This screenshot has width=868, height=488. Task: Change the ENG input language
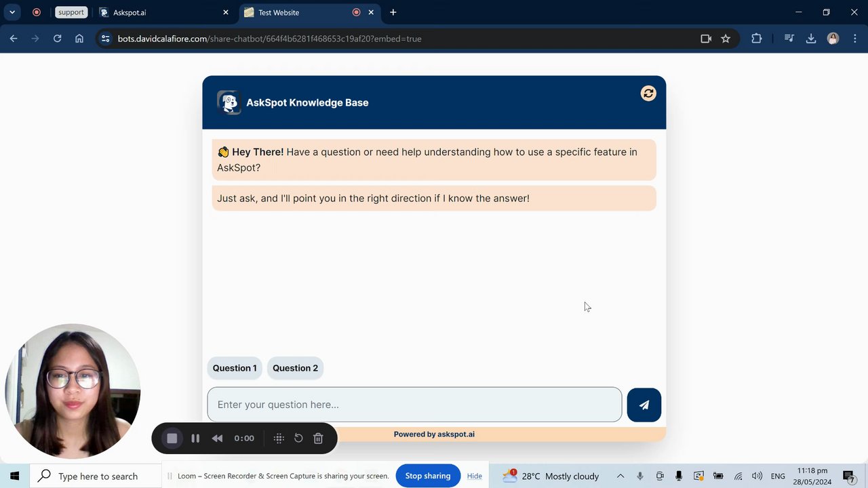778,476
